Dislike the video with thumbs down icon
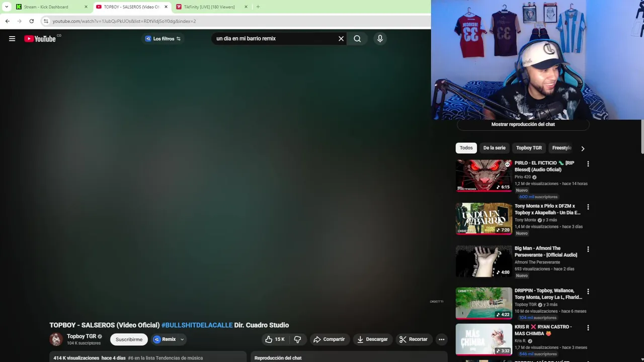Screen dimensions: 644x362 [297, 339]
